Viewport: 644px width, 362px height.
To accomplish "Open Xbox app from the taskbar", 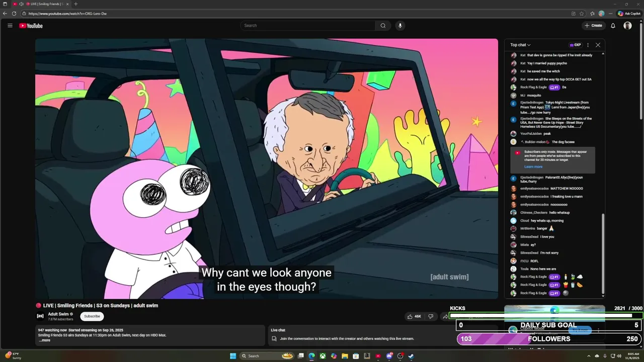I will [x=323, y=356].
